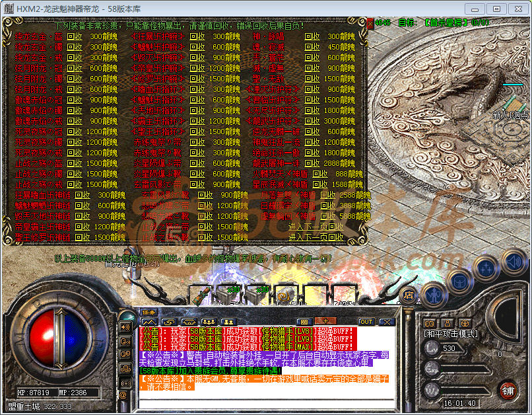Open the skills round button with stars
This screenshot has height=415, width=532.
pos(486,268)
